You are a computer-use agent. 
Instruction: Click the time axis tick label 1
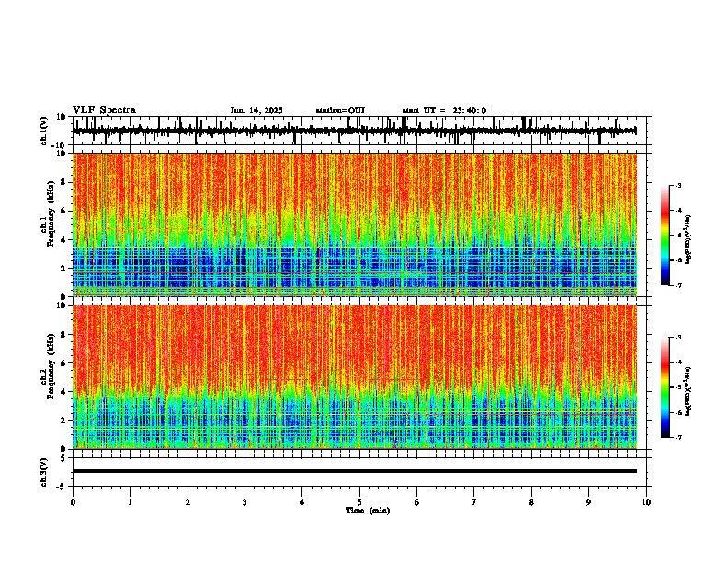pos(130,502)
